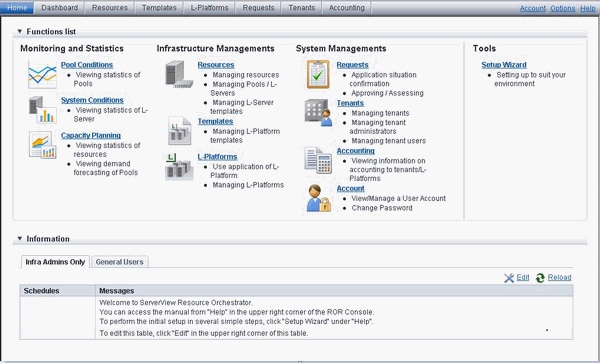Open the Help link in header

(588, 8)
